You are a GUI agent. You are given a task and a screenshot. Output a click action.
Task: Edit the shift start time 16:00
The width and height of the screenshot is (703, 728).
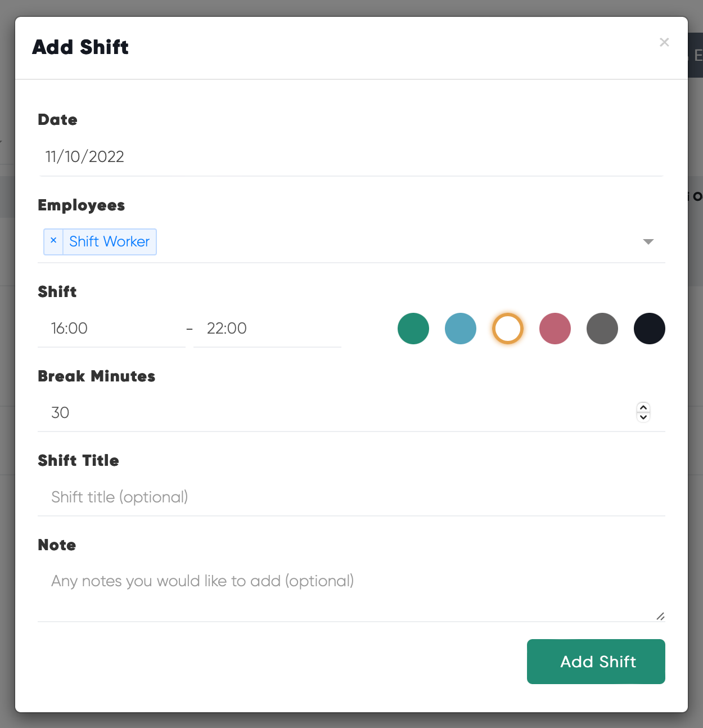(x=111, y=329)
